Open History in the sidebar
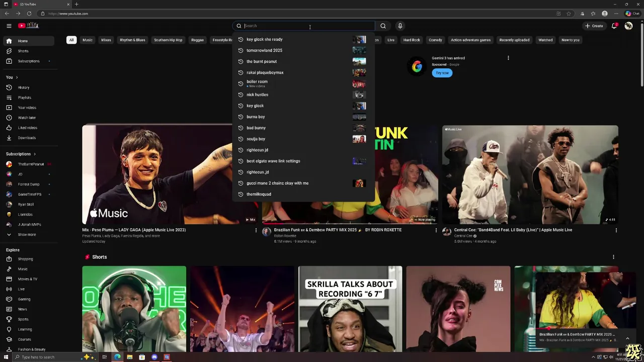Image resolution: width=644 pixels, height=362 pixels. 29,87
